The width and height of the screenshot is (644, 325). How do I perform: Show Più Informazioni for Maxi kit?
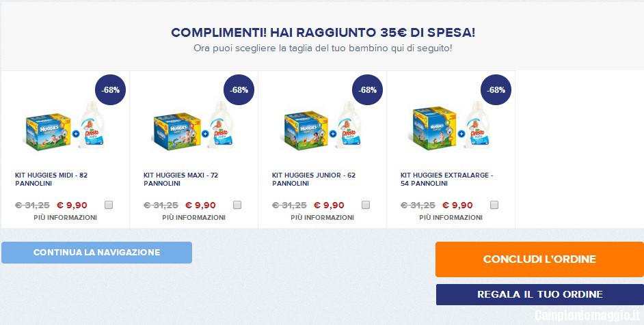193,218
